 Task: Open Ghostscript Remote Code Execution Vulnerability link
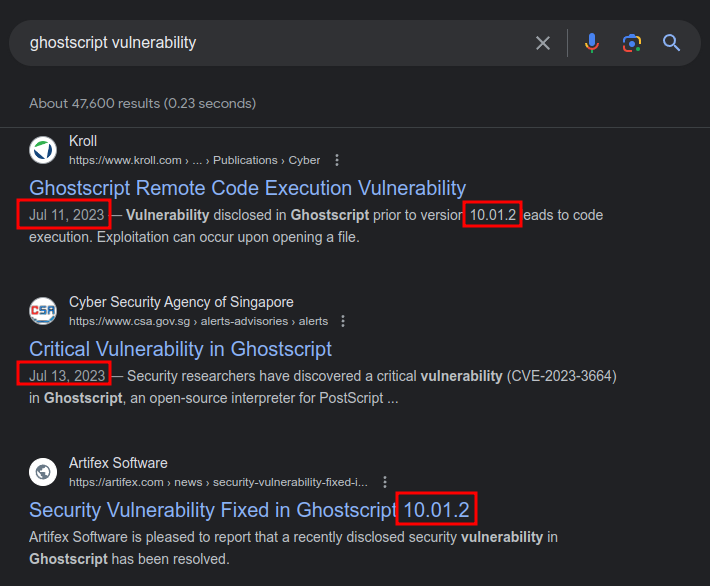[247, 188]
